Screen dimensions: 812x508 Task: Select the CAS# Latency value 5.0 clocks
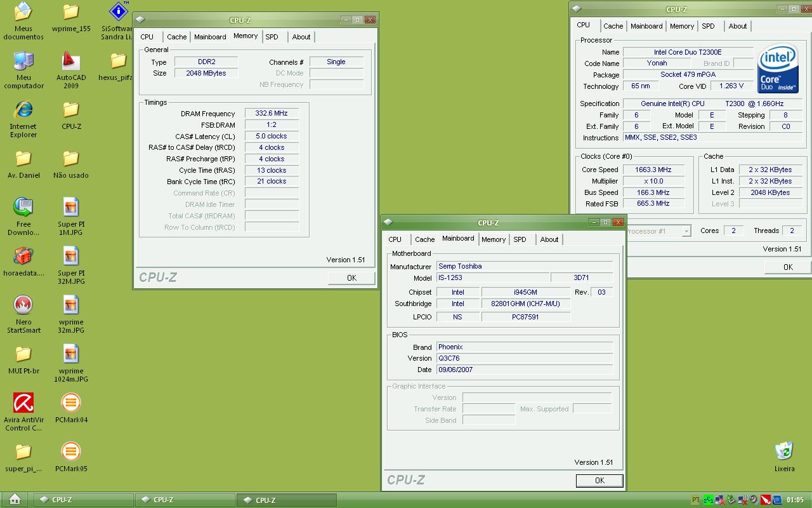coord(272,136)
